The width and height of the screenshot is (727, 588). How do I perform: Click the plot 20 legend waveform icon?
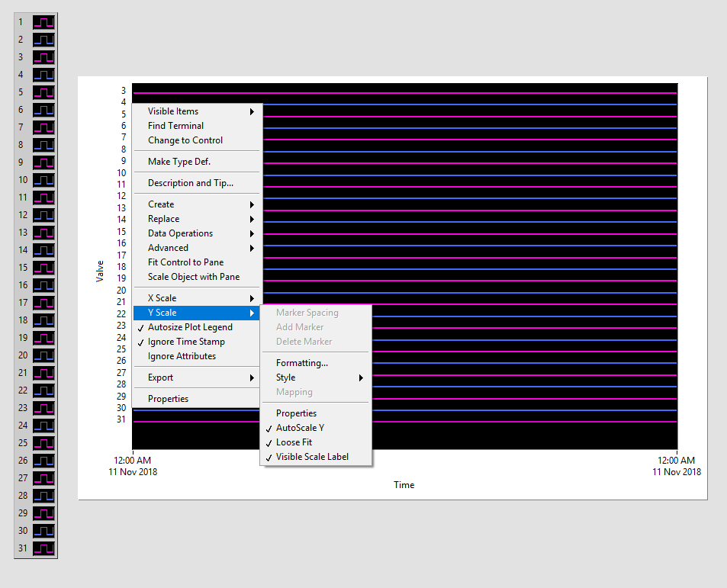[x=43, y=356]
